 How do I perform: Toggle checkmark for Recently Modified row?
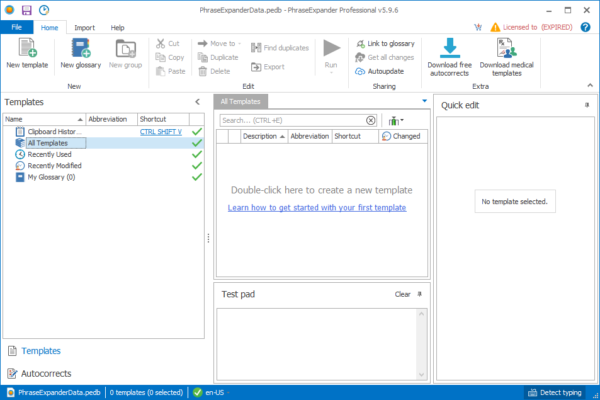197,166
